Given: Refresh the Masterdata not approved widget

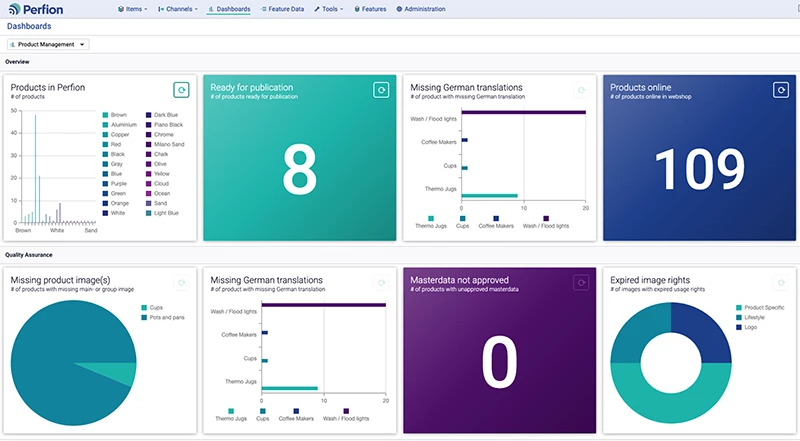Looking at the screenshot, I should (581, 283).
